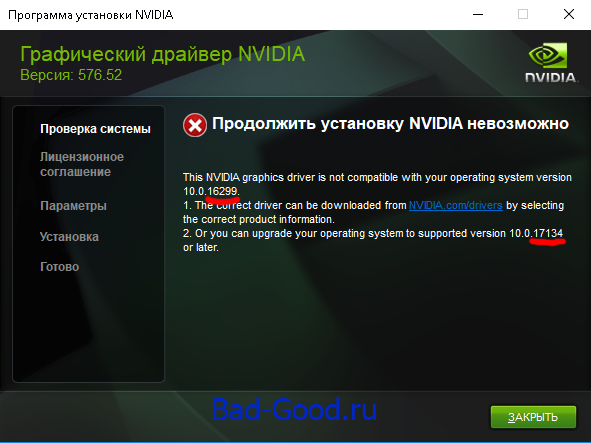591x443 pixels.
Task: Click the green ЗАКРЫТЬ button
Action: 533,417
